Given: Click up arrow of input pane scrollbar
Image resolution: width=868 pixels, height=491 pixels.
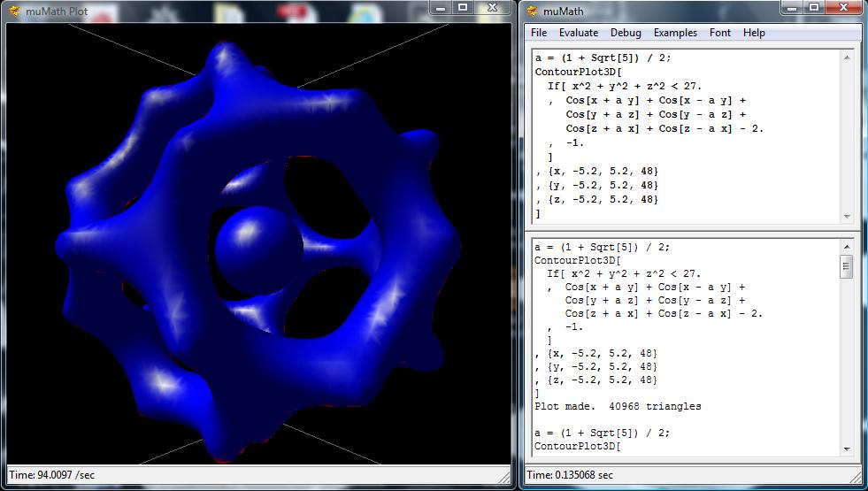Looking at the screenshot, I should [847, 57].
